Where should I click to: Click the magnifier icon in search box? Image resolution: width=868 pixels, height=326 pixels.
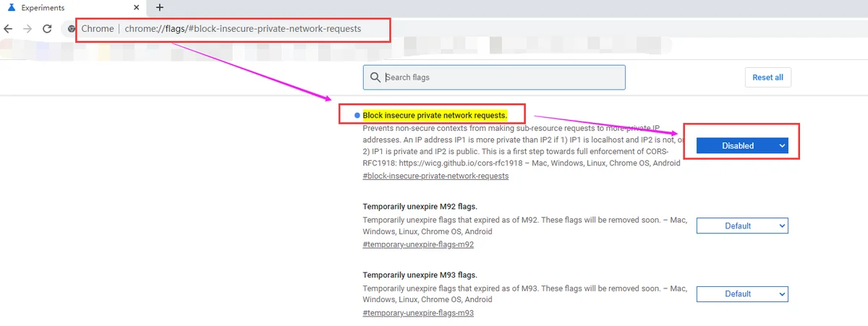[375, 77]
